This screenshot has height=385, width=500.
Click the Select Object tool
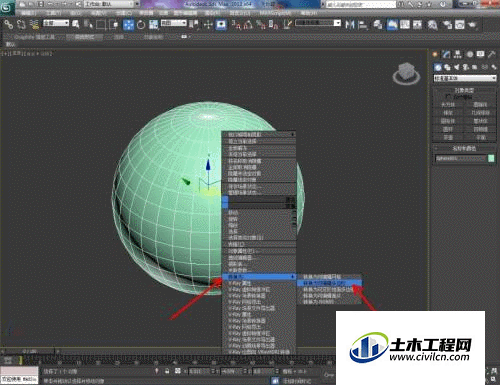76,24
